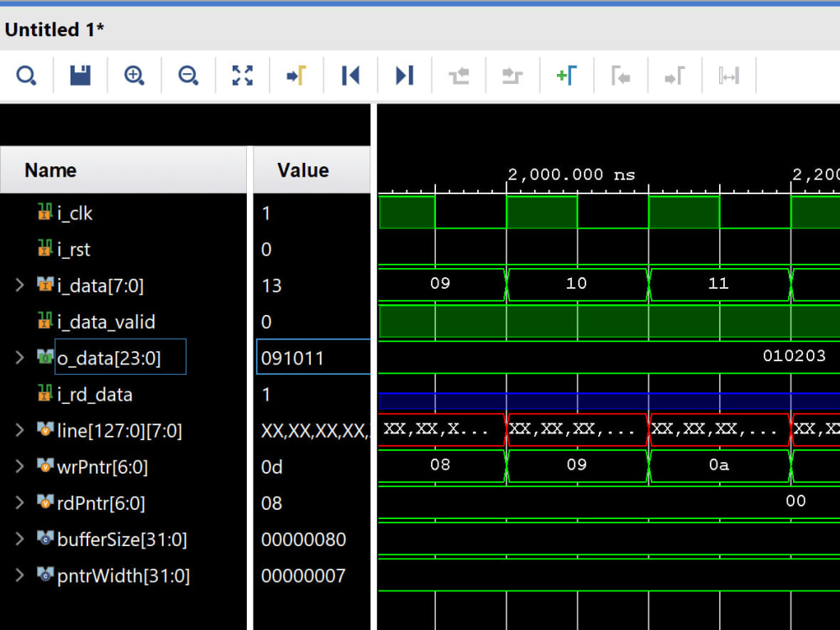This screenshot has height=630, width=840.
Task: Expand the wrPntr[6:0] bus
Action: click(20, 466)
